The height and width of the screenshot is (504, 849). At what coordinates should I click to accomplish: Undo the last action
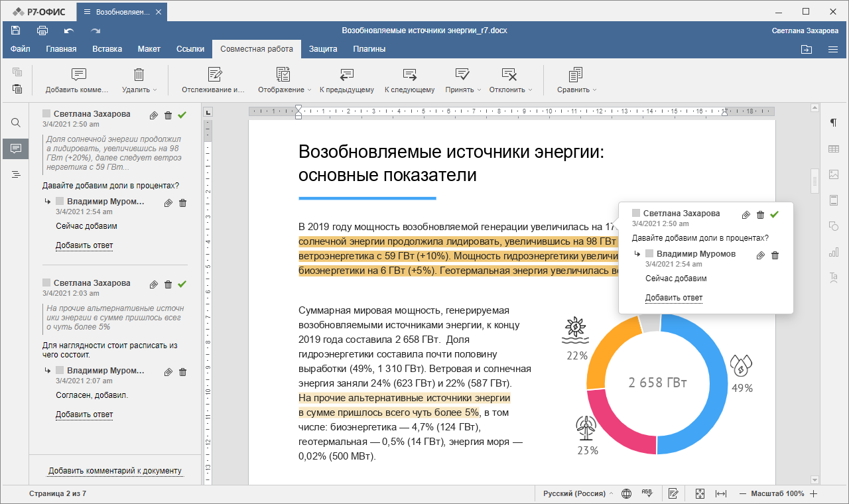pyautogui.click(x=69, y=31)
